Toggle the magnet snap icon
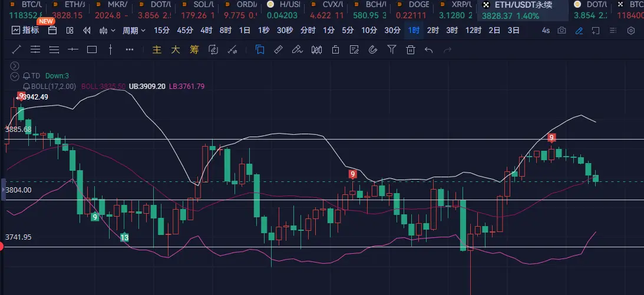The width and height of the screenshot is (644, 295). (373, 49)
